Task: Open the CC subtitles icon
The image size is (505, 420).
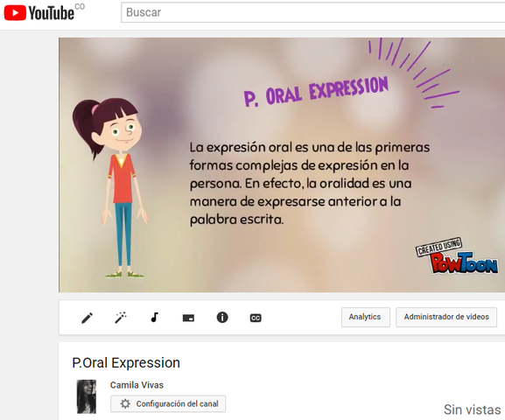Action: (256, 318)
